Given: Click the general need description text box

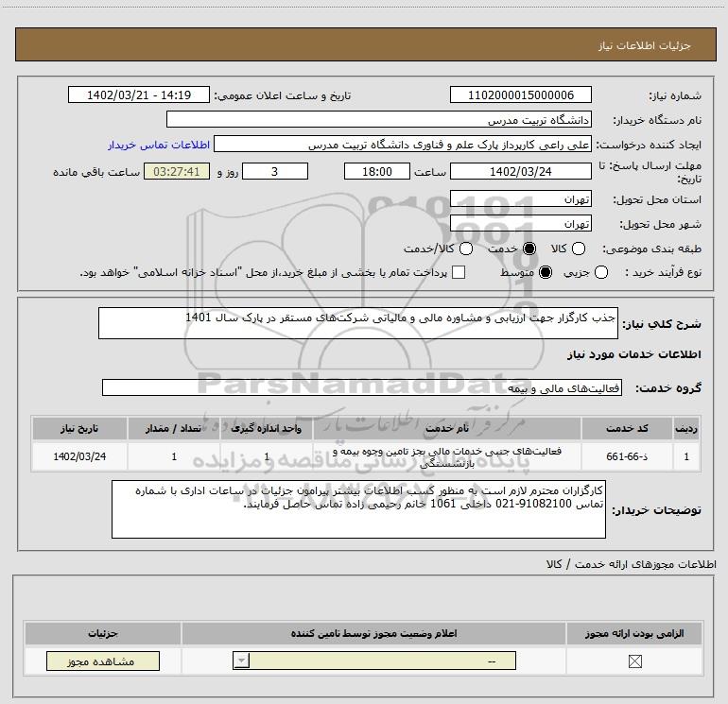Looking at the screenshot, I should click(x=358, y=323).
